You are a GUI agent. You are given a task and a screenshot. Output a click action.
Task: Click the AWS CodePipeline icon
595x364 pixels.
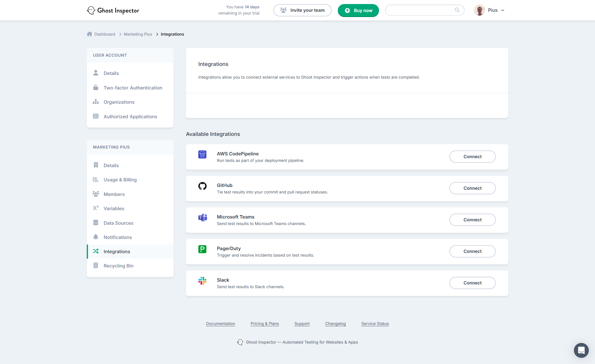coord(202,154)
